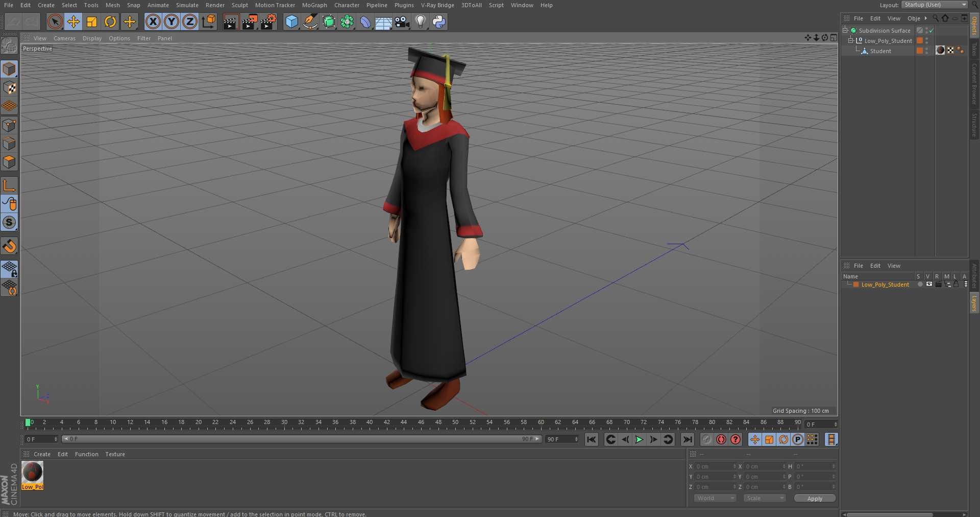Search in the Object manager
Screen dimensions: 980x517
(936, 18)
